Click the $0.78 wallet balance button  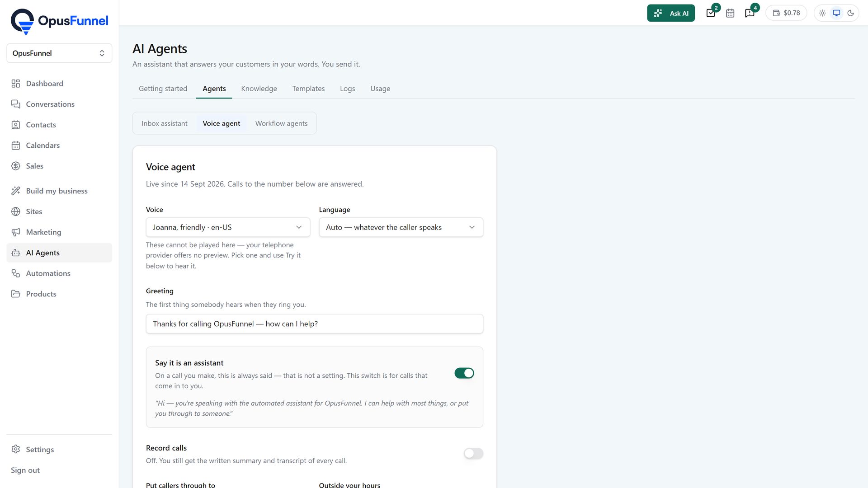786,13
